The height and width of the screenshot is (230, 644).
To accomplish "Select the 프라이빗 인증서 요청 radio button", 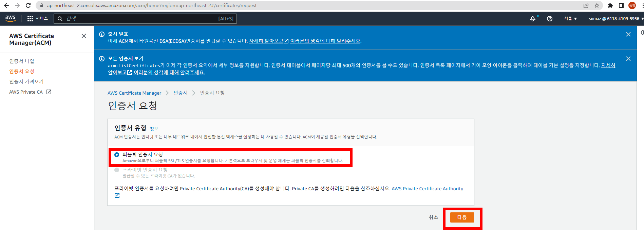I will point(117,170).
